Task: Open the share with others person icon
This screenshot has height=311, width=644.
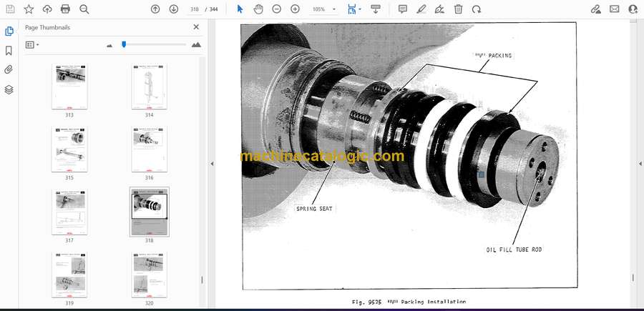Action: pyautogui.click(x=633, y=9)
